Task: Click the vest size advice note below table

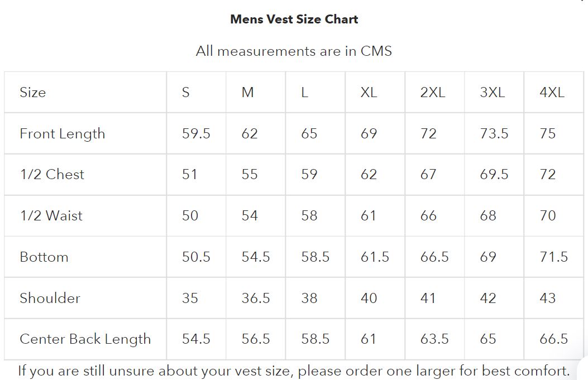Action: coord(294,371)
